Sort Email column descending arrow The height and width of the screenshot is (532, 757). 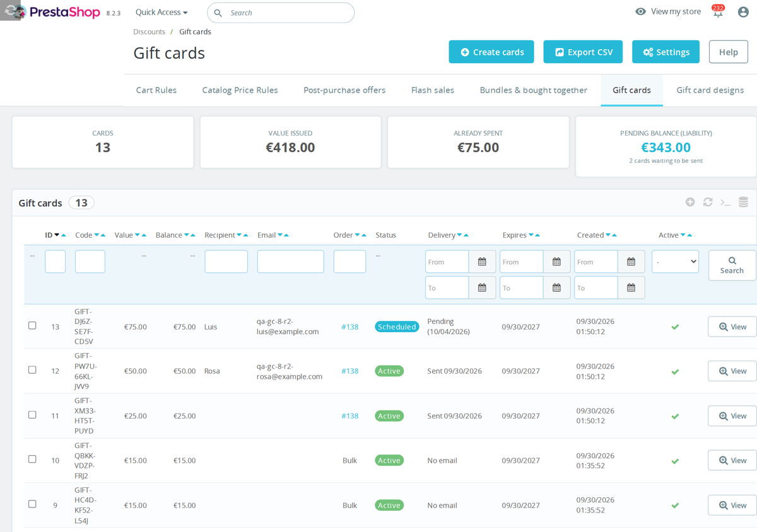(280, 235)
